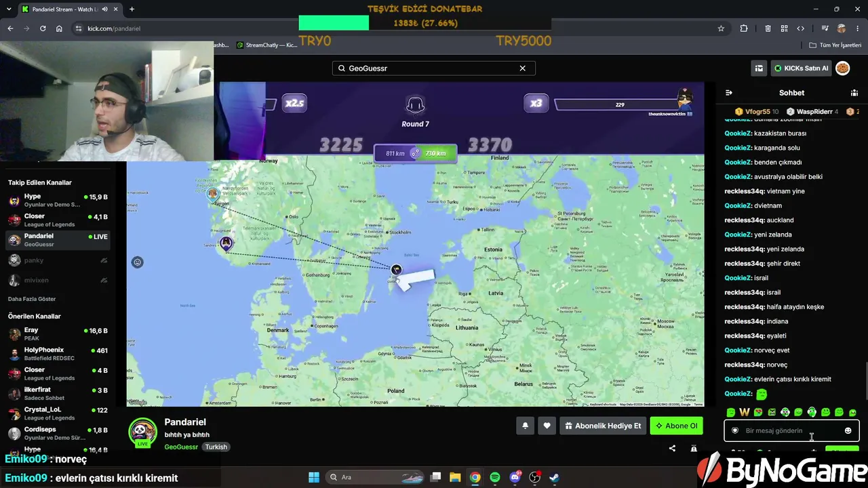Screen dimensions: 868x488
Task: Click the Turkish language tag
Action: (216, 447)
